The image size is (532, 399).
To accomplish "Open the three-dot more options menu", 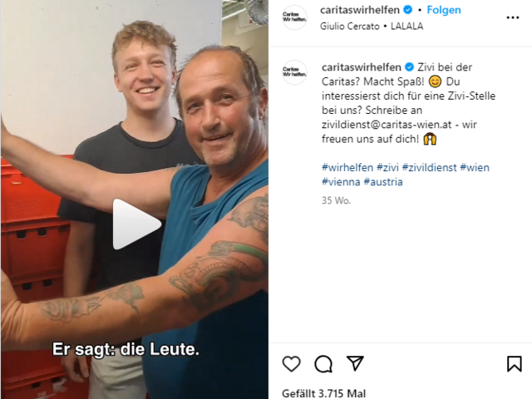I will (513, 17).
